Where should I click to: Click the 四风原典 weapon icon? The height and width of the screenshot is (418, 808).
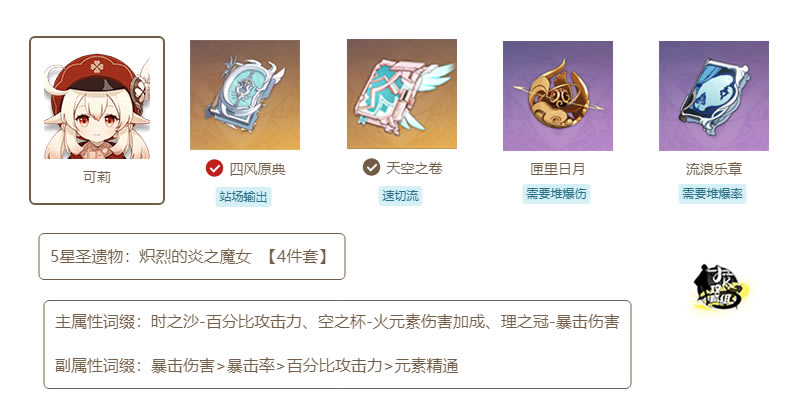245,95
